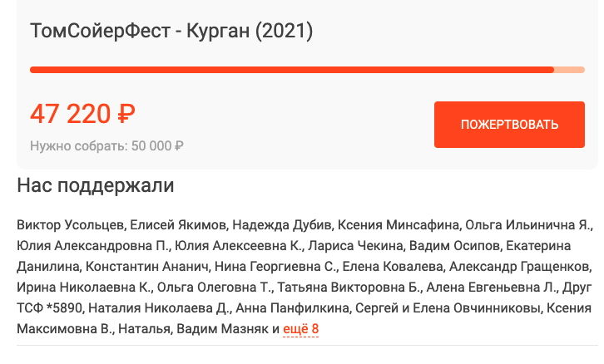Select supporter name Виктор Усольцев
This screenshot has height=364, width=604.
coord(70,225)
